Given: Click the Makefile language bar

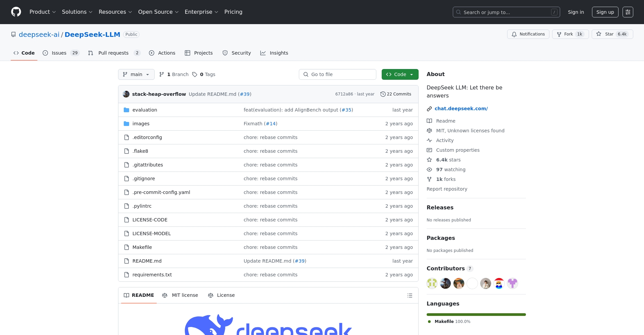Looking at the screenshot, I should point(476,315).
